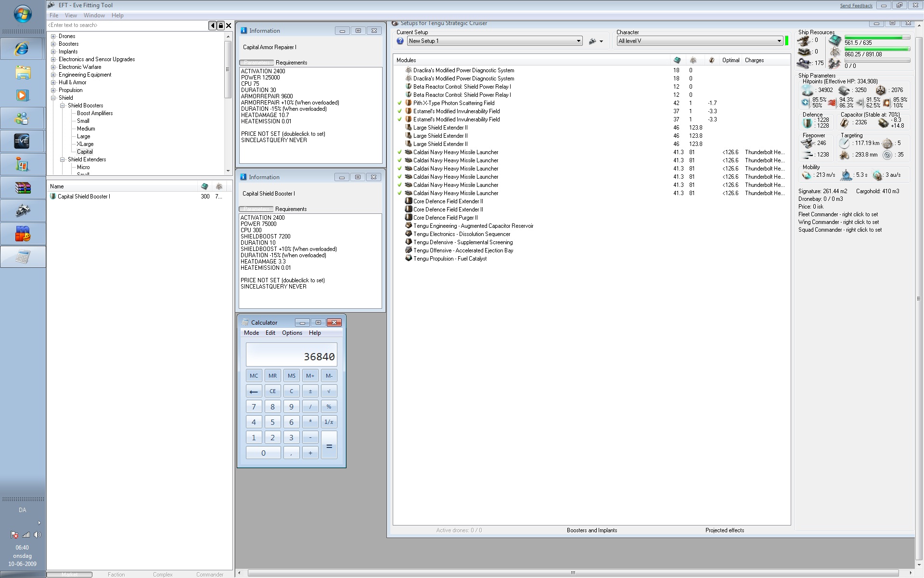Open the Current Setup dropdown
The width and height of the screenshot is (924, 578).
578,41
